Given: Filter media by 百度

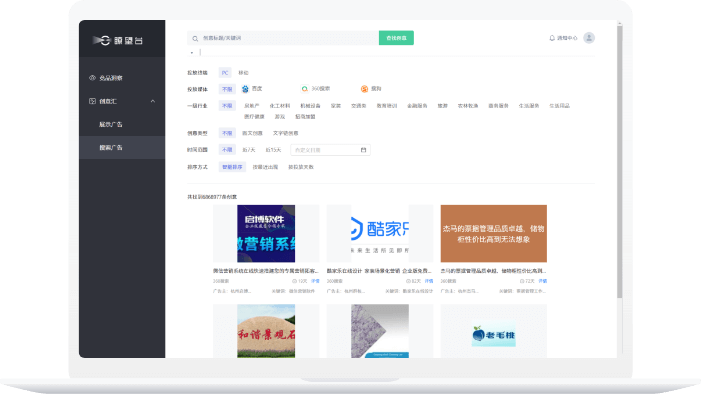Looking at the screenshot, I should tap(257, 89).
